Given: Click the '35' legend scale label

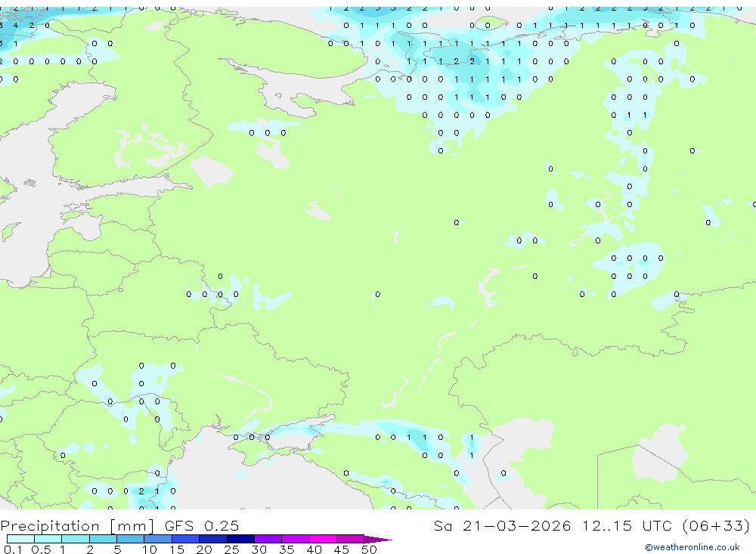Looking at the screenshot, I should coord(287,549).
